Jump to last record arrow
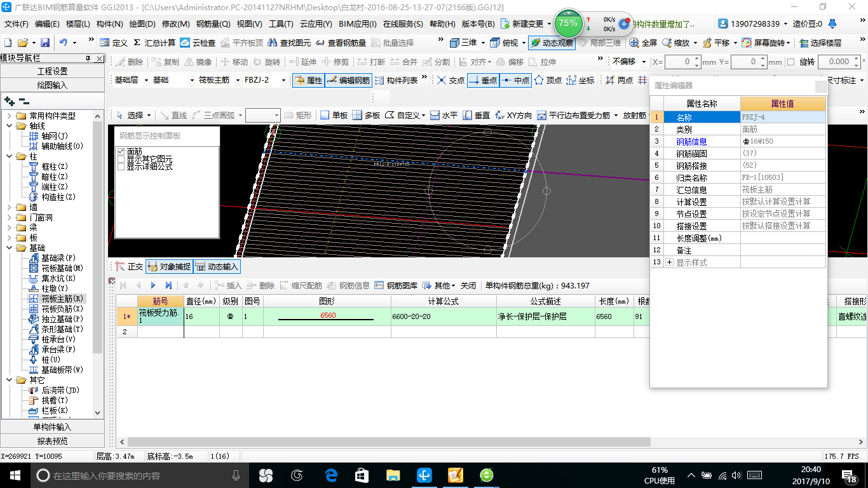 pyautogui.click(x=168, y=285)
